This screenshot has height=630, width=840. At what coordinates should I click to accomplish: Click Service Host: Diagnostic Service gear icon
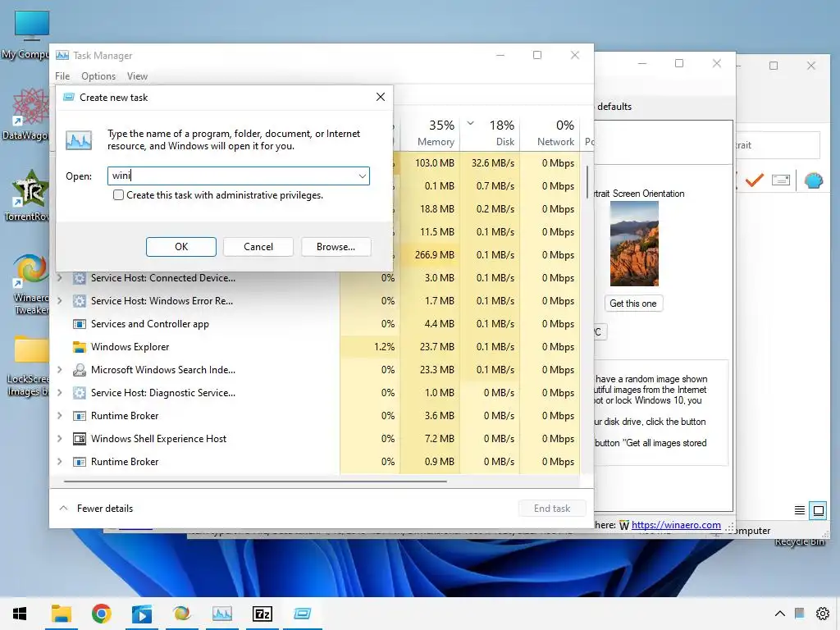(x=80, y=393)
